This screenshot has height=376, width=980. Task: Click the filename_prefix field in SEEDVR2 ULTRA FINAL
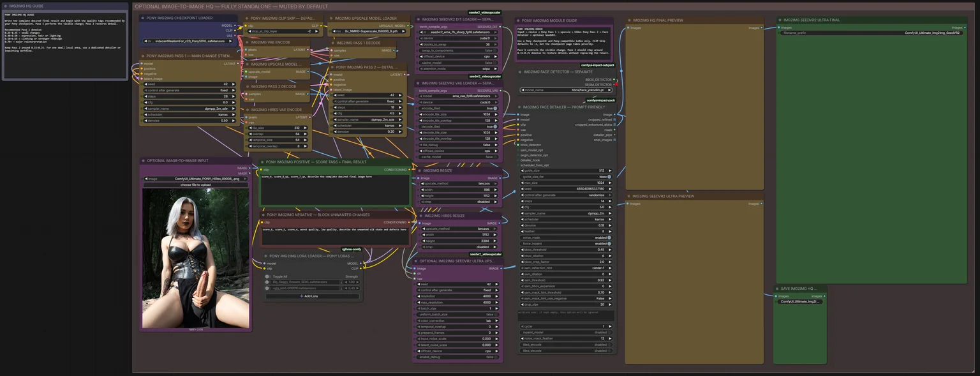(x=871, y=33)
